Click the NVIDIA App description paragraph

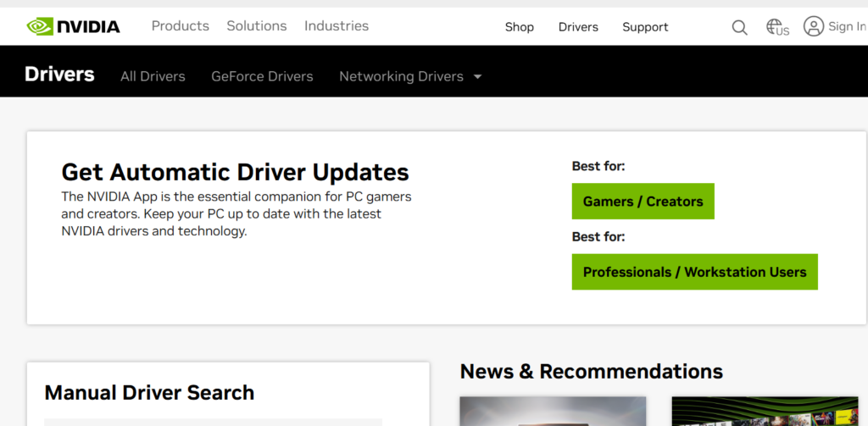pos(236,214)
